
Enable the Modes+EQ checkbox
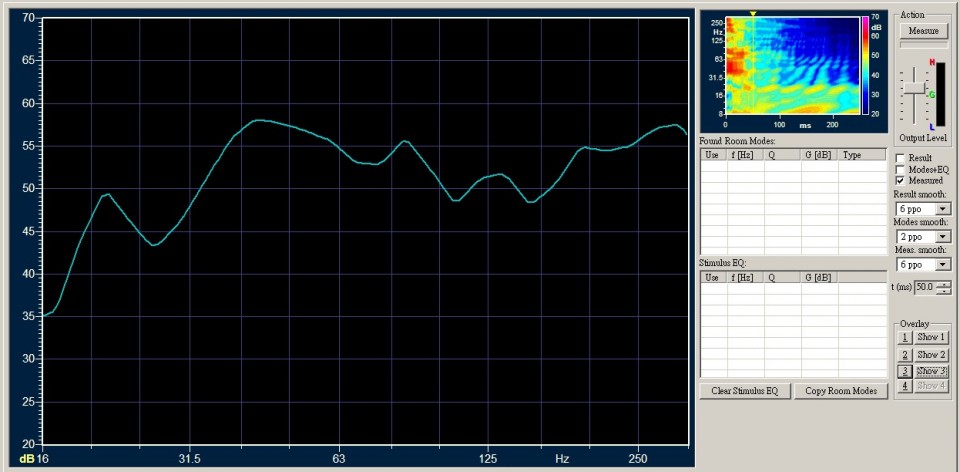pos(900,170)
